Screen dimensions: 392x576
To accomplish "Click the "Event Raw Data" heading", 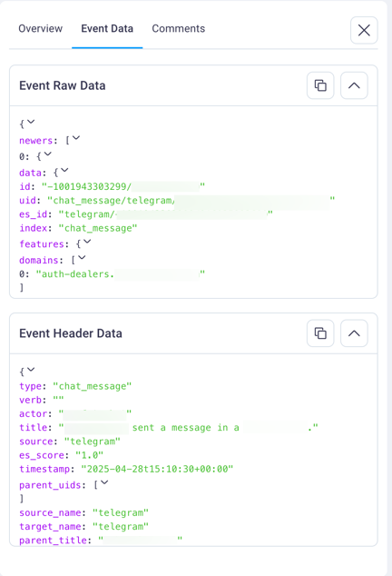I will (63, 85).
